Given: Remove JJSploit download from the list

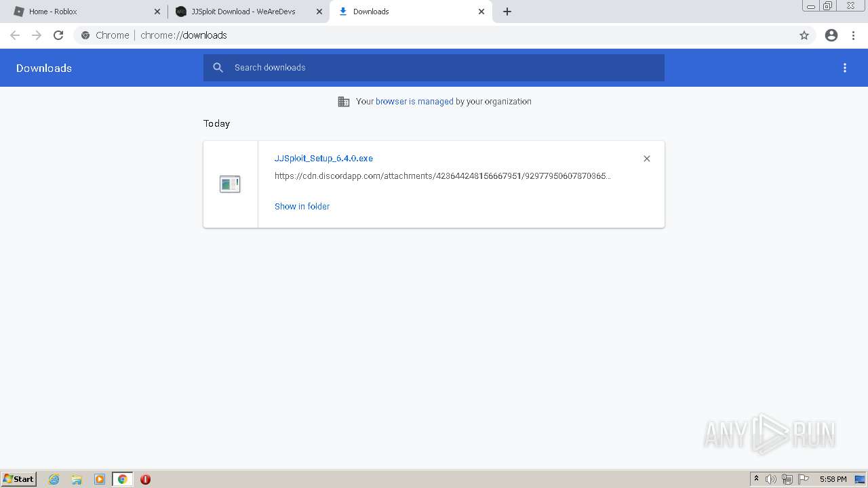Looking at the screenshot, I should point(647,159).
